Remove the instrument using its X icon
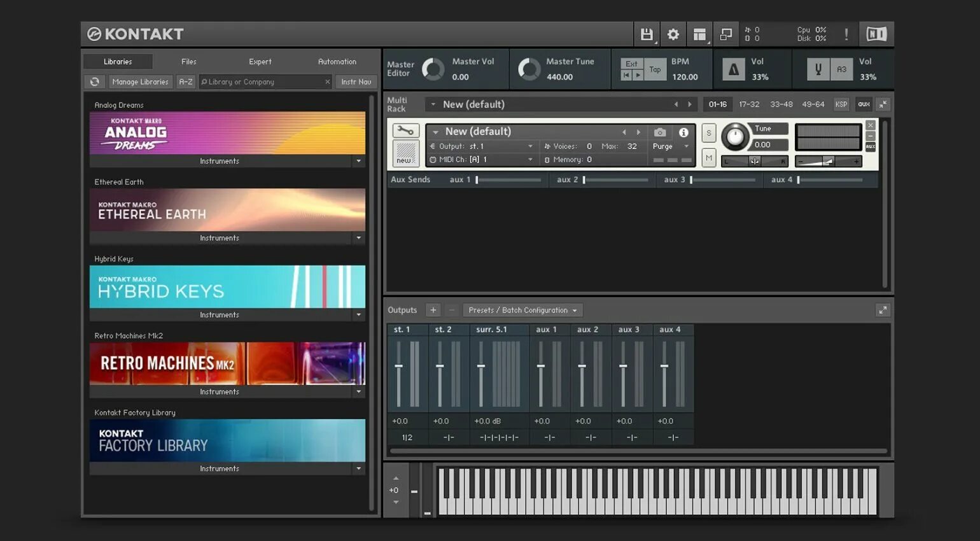This screenshot has height=541, width=980. coord(871,125)
